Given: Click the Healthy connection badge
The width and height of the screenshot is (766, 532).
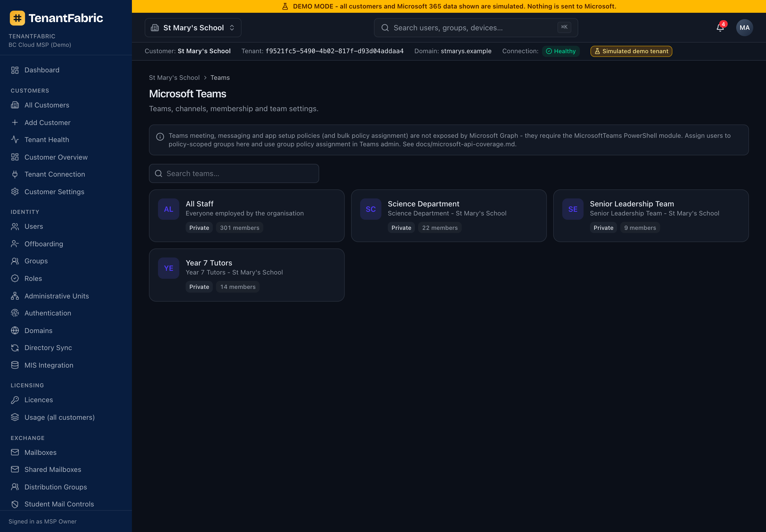Looking at the screenshot, I should pyautogui.click(x=561, y=51).
